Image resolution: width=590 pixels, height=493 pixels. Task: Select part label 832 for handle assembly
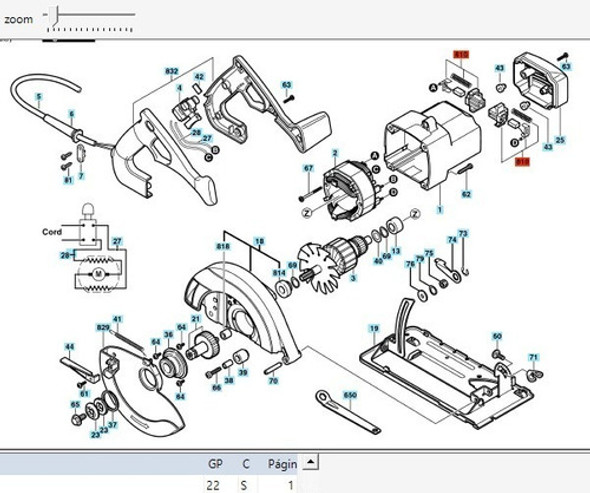[172, 72]
